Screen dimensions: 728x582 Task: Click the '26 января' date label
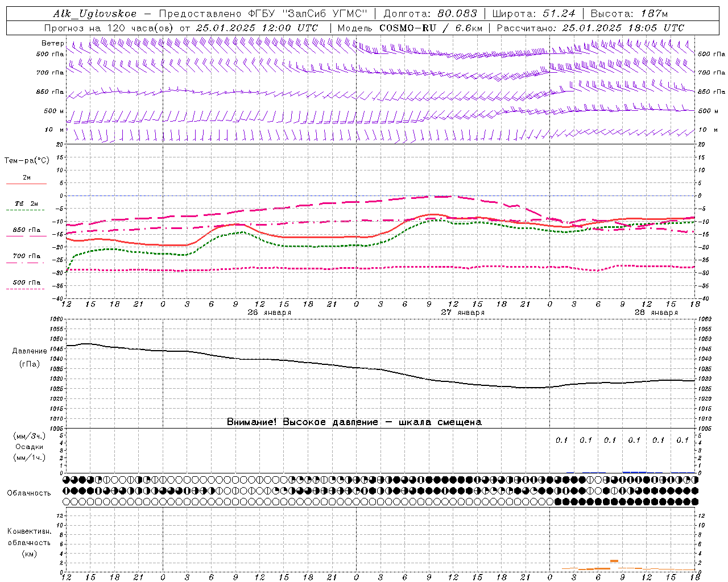pyautogui.click(x=269, y=313)
